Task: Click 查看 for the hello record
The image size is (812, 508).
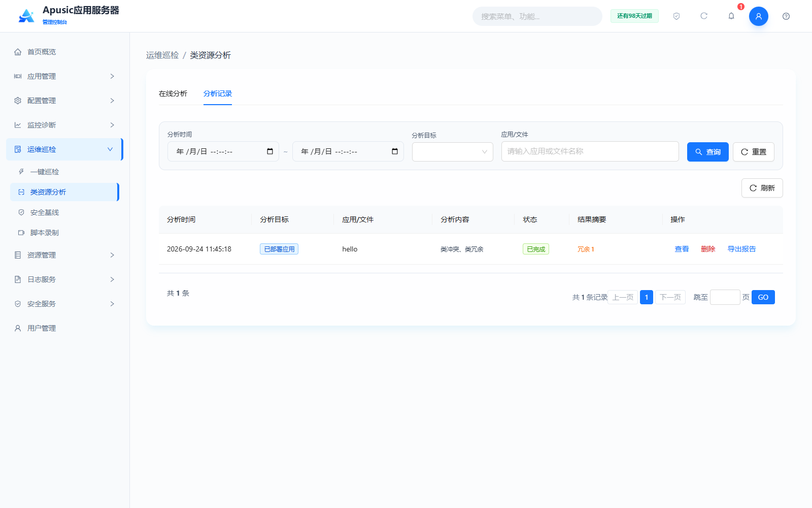Action: (x=682, y=249)
